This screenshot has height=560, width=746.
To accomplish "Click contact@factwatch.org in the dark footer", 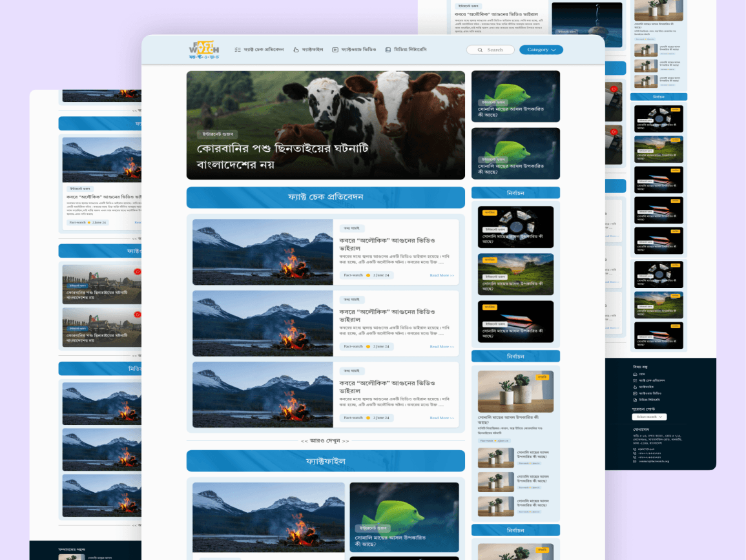I will click(x=654, y=461).
